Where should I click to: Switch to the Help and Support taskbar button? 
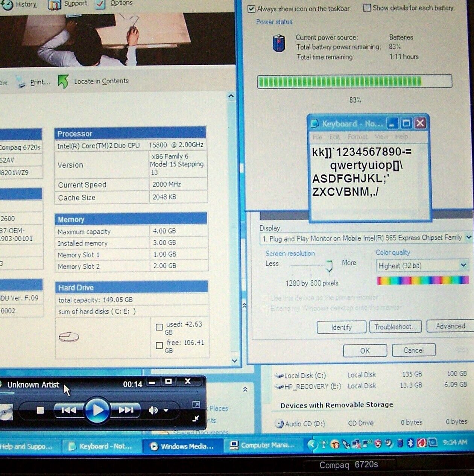(30, 447)
